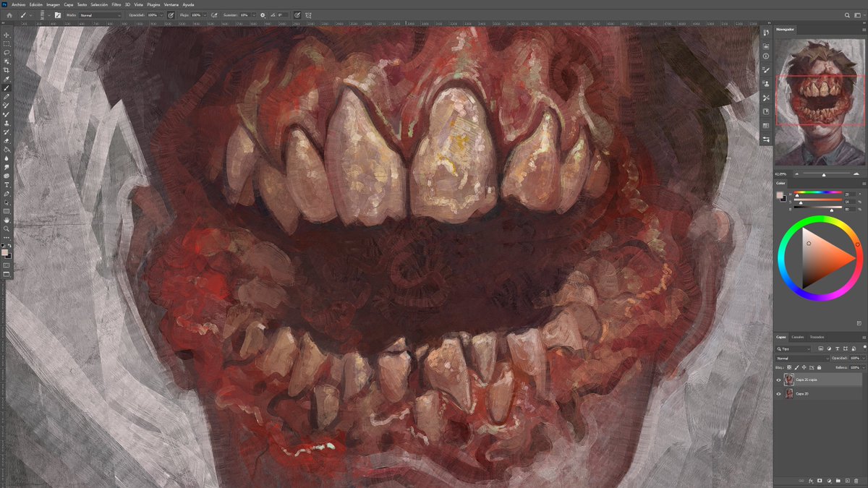Open the brush preset picker arrow
Screen dimensions: 868x488
pos(49,15)
